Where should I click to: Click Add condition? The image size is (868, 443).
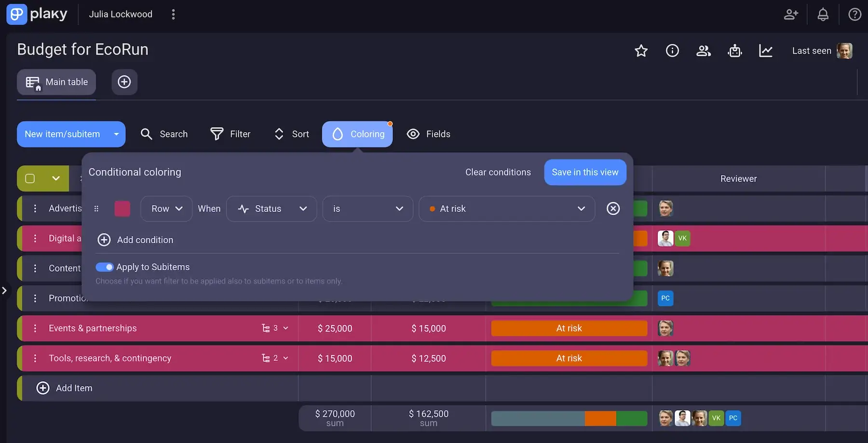(x=136, y=240)
